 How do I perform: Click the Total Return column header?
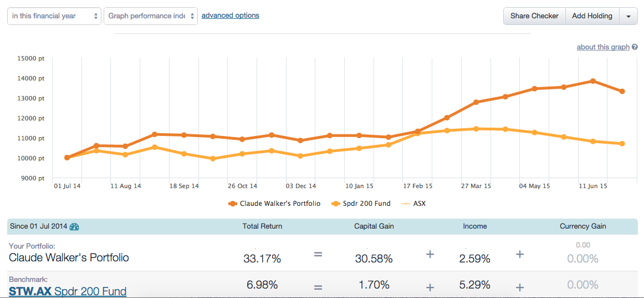click(x=262, y=226)
